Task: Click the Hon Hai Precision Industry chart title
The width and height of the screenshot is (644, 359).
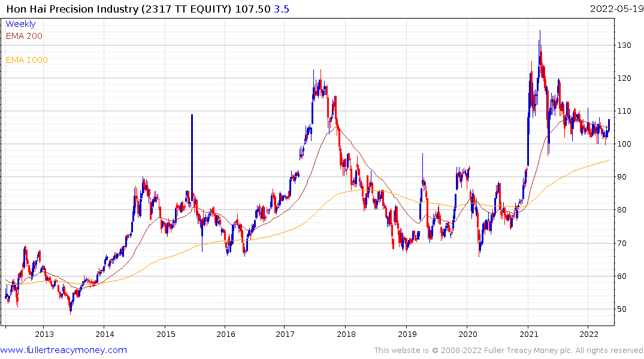Action: pyautogui.click(x=119, y=9)
